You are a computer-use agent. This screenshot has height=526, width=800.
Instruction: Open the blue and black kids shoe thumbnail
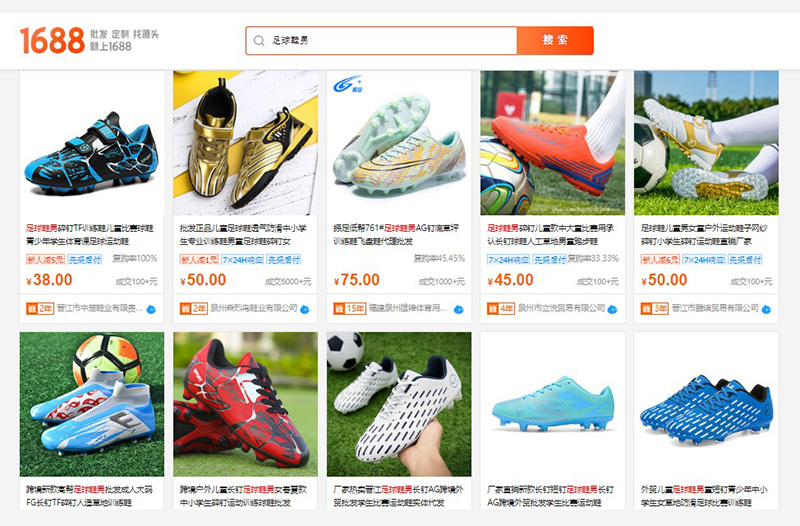coord(92,143)
